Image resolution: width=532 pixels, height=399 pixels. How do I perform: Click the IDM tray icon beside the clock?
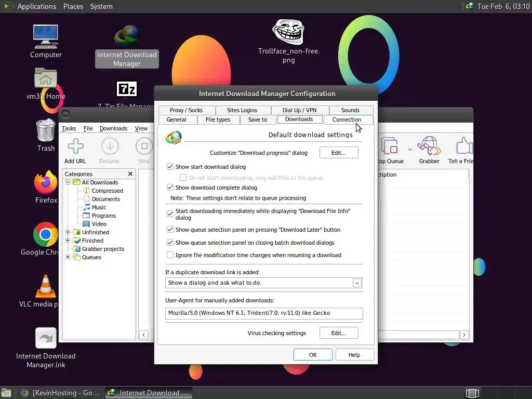click(x=470, y=6)
